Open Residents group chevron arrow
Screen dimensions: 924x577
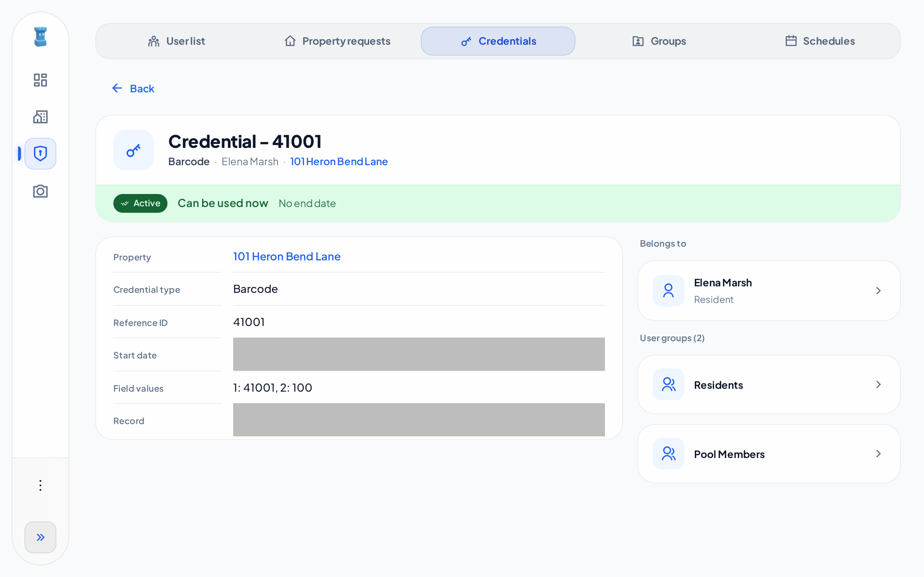[x=878, y=384]
